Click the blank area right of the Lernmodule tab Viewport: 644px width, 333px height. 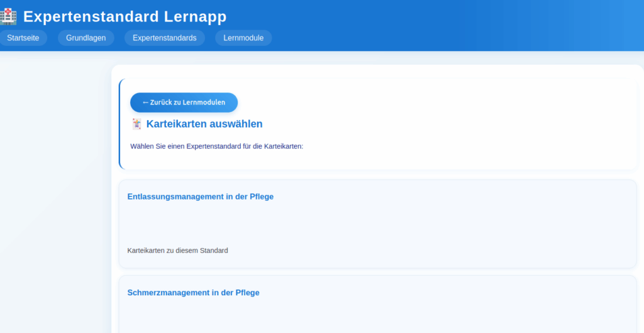tap(440, 38)
